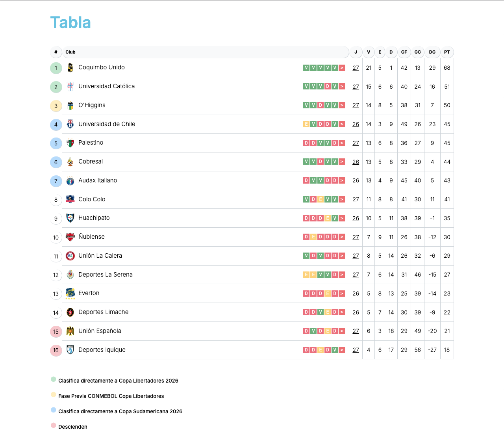Click the O'Higgins club crest
Screen dimensions: 504x446
(70, 106)
